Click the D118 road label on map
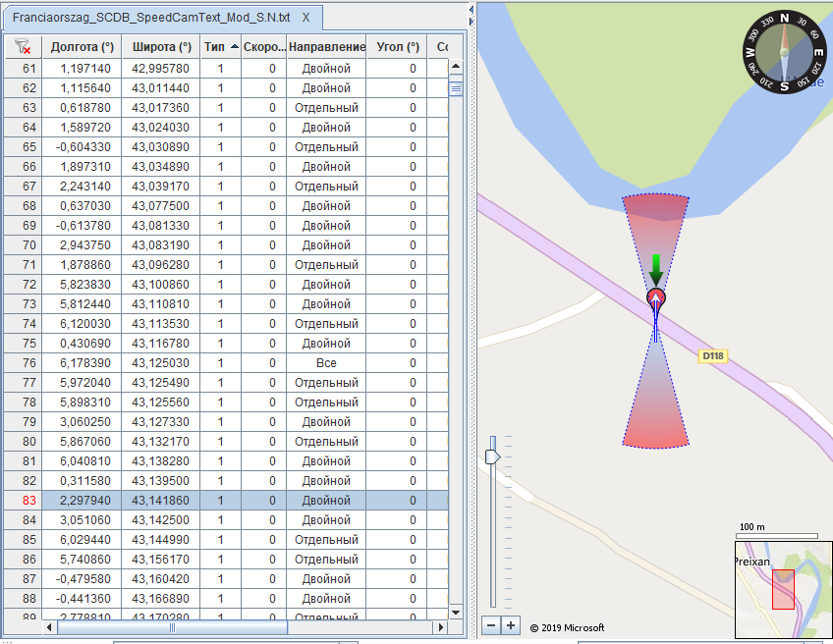Image resolution: width=833 pixels, height=644 pixels. pyautogui.click(x=713, y=355)
